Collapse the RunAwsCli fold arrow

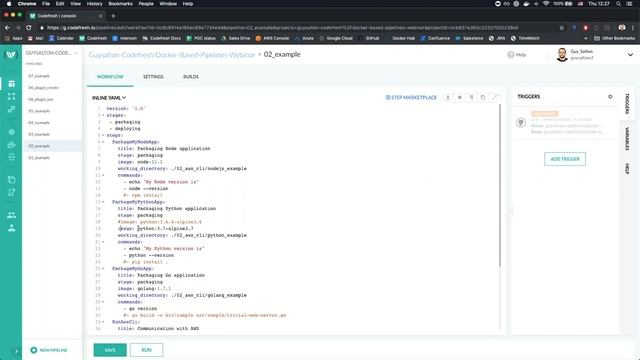point(103,322)
